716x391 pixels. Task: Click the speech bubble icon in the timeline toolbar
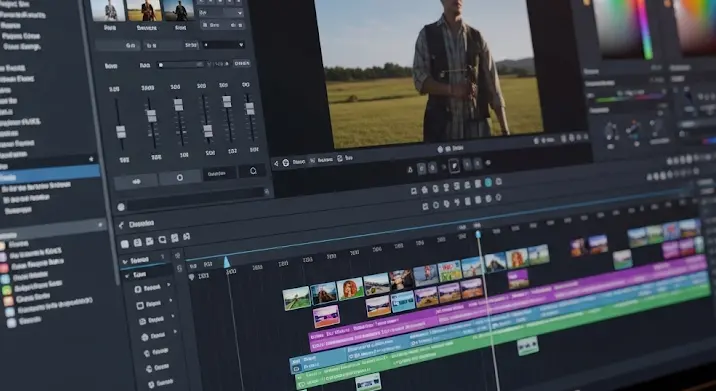click(x=162, y=240)
